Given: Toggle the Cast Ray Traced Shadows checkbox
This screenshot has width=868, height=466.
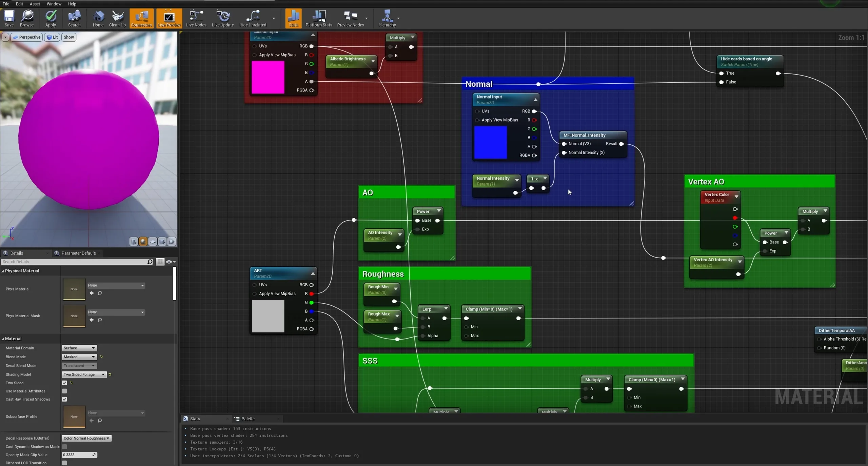Looking at the screenshot, I should pyautogui.click(x=64, y=399).
